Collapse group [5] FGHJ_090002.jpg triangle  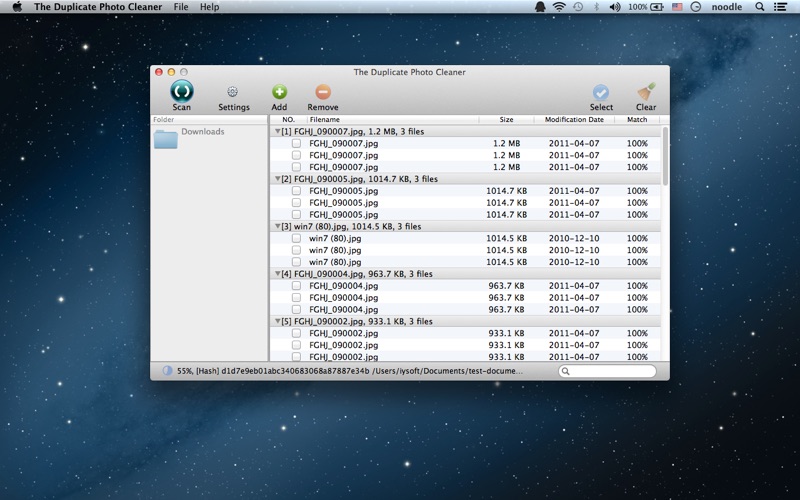click(278, 321)
